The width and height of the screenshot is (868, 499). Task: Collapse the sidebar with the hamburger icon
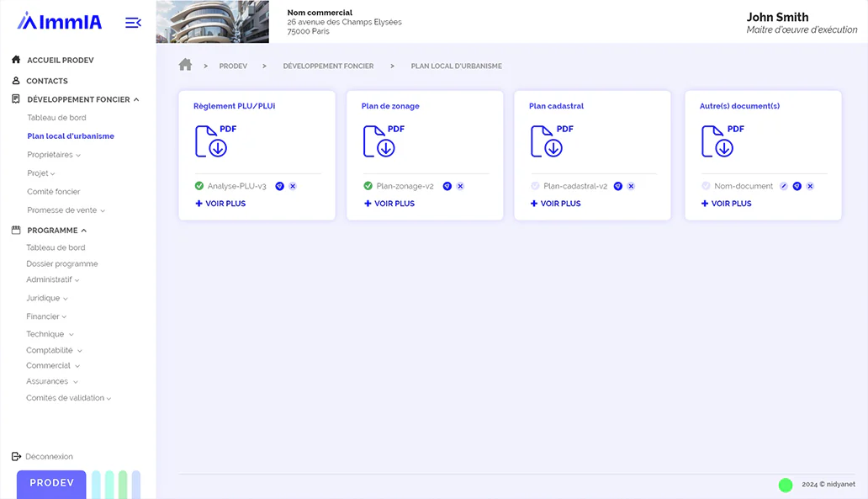pos(133,23)
